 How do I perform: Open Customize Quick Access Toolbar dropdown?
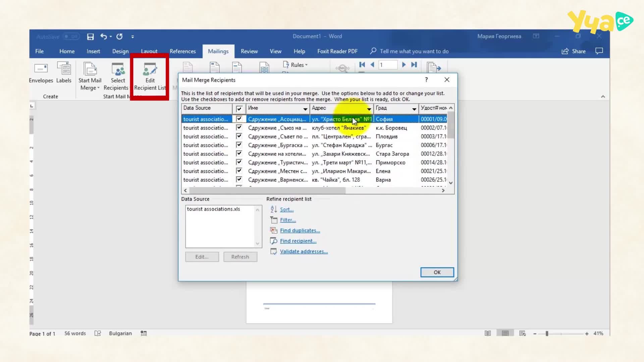coord(133,37)
